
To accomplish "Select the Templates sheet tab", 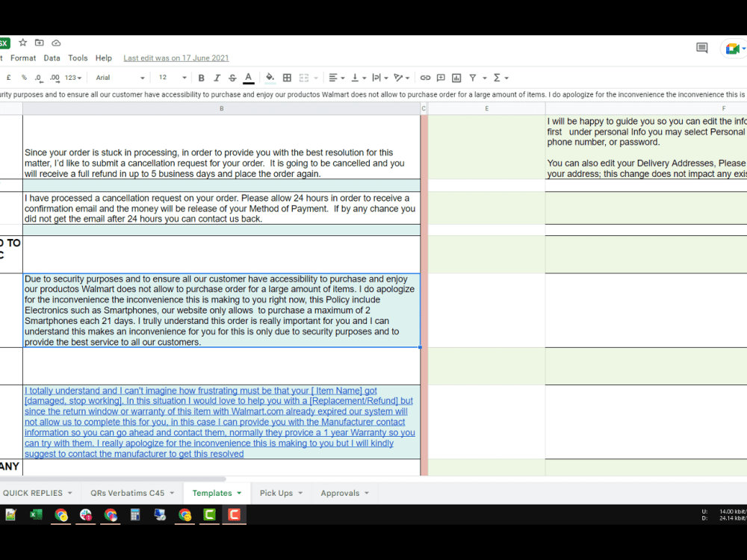I will click(212, 493).
